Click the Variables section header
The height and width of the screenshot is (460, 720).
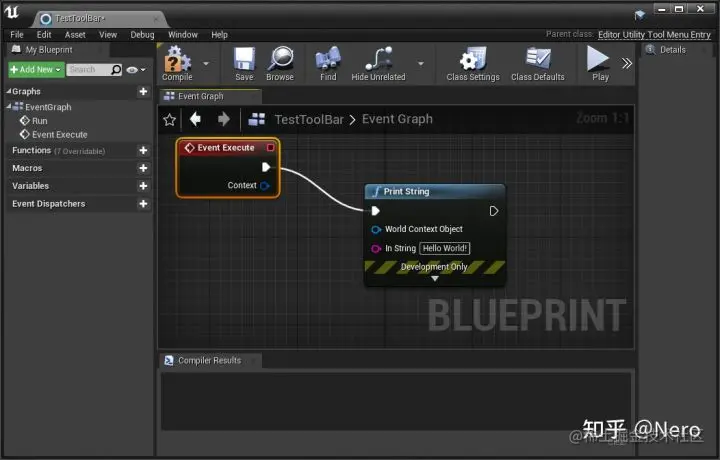point(78,186)
